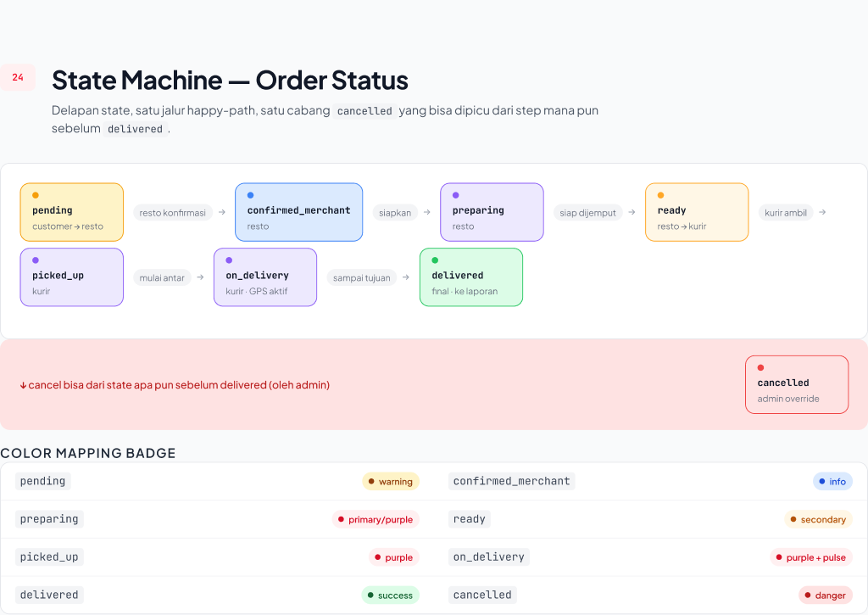Viewport: 868px width, 615px height.
Task: Select the ready state card
Action: [697, 212]
